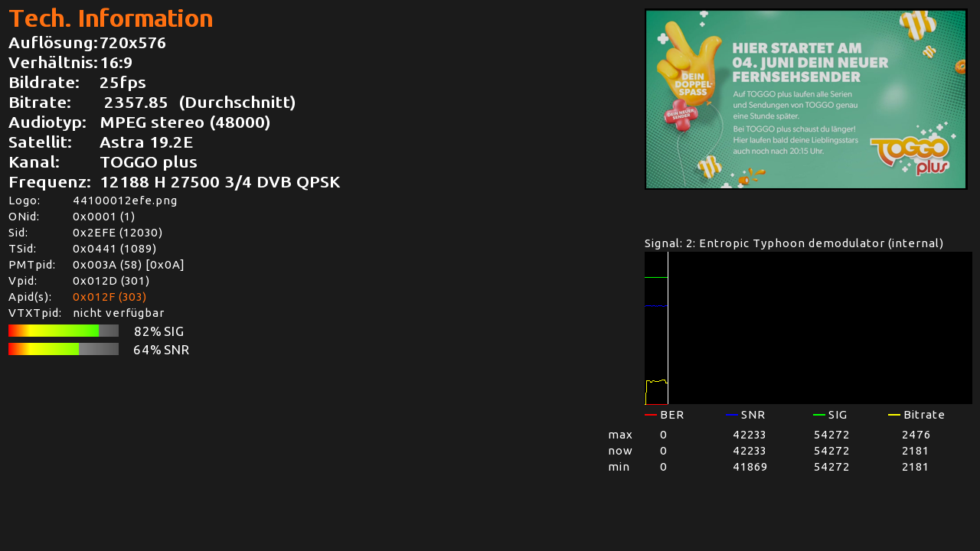Click the yellow Bitrate legend marker
This screenshot has width=980, height=551.
pos(893,415)
